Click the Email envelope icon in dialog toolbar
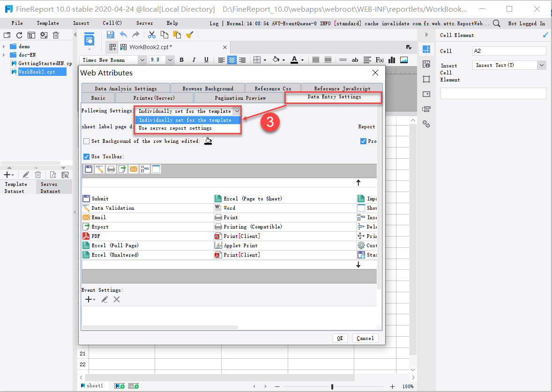 click(134, 169)
